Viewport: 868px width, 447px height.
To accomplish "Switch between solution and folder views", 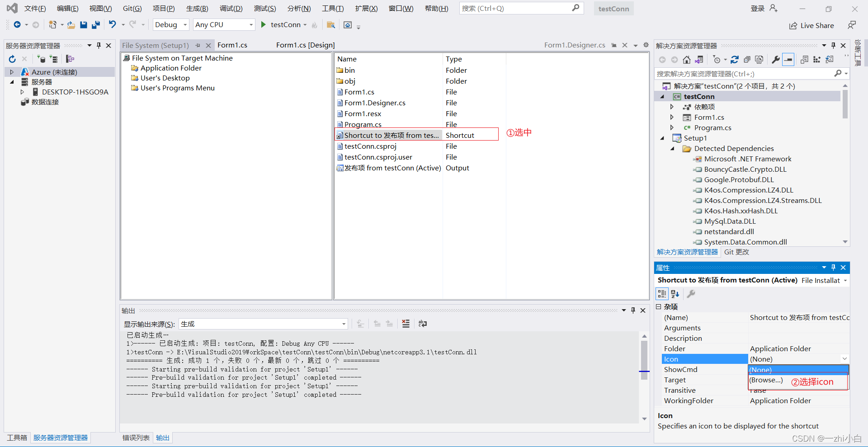I will click(x=699, y=60).
